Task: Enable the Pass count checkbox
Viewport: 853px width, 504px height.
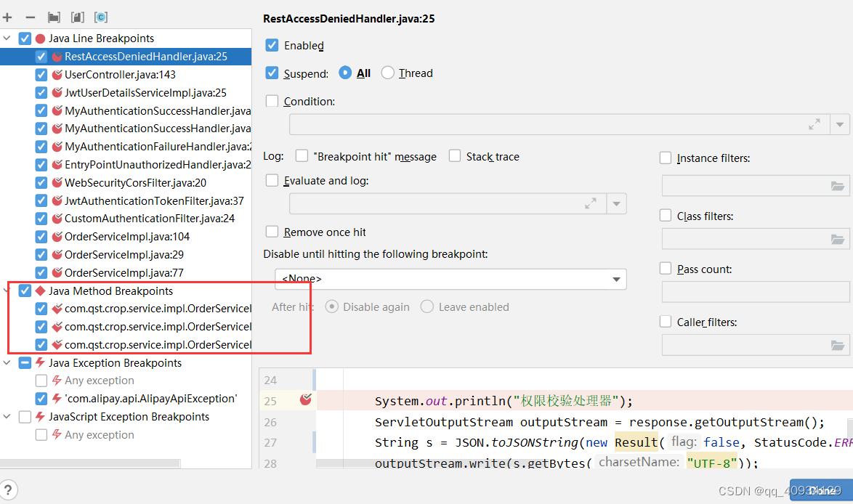Action: (665, 268)
